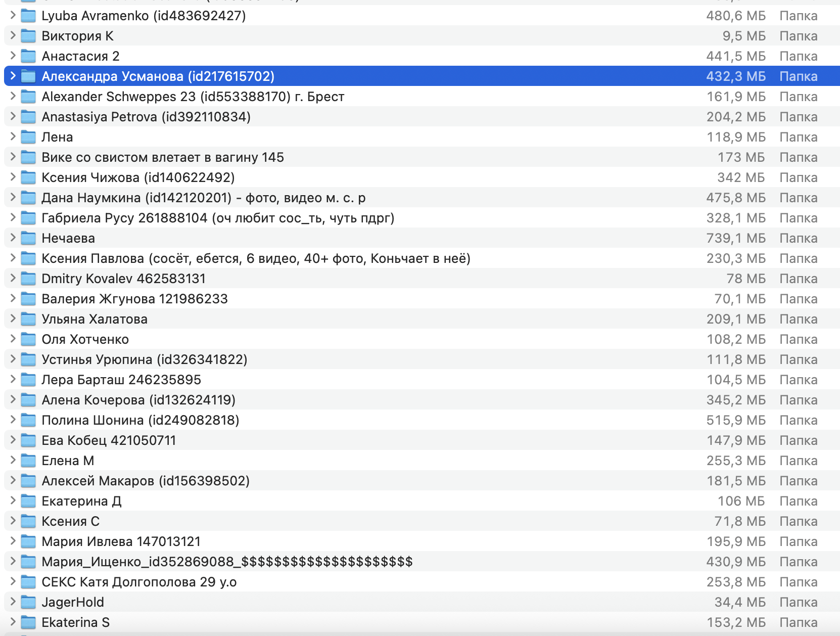Click the Мария Ивлева folder name
The height and width of the screenshot is (636, 840).
[x=121, y=541]
